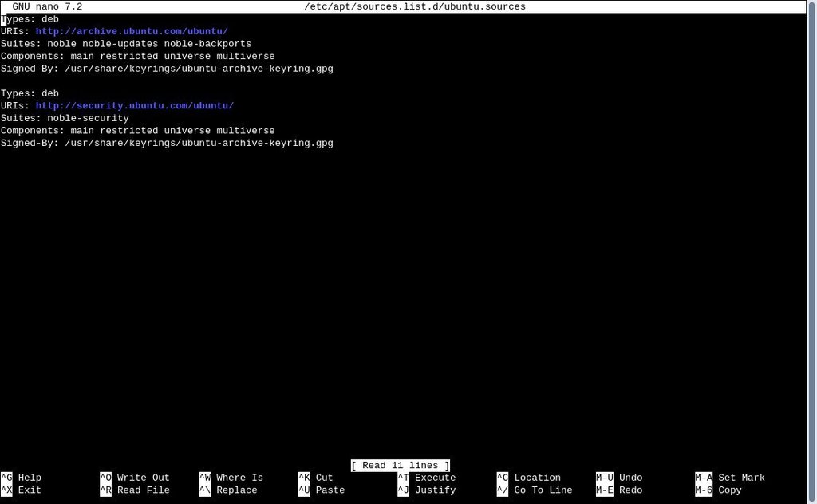Click the ^K Cut shortcut

click(316, 478)
